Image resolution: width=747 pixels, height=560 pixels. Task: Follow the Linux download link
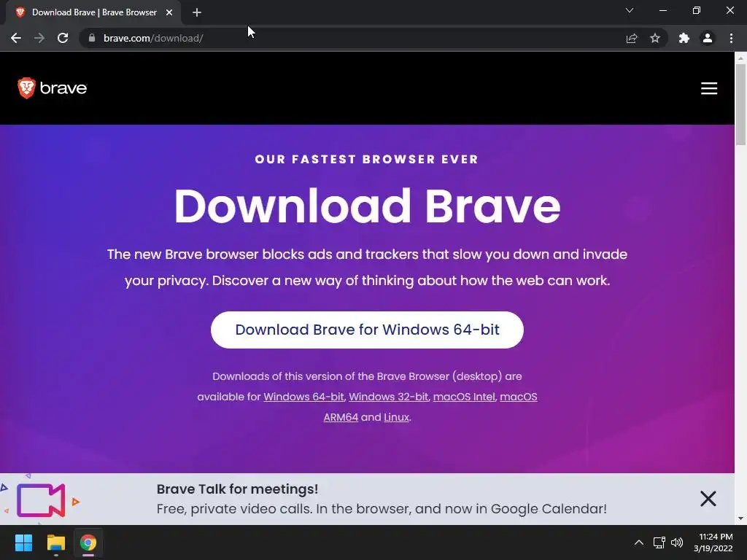pyautogui.click(x=396, y=417)
